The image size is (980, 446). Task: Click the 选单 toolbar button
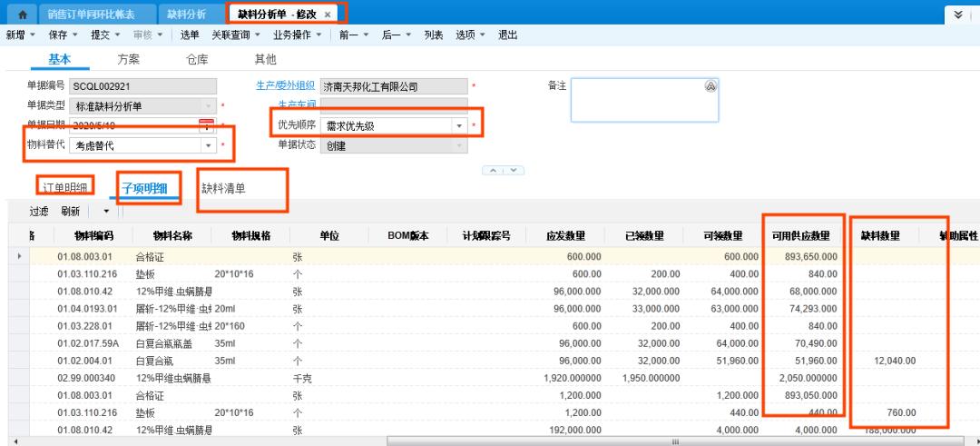pos(190,35)
